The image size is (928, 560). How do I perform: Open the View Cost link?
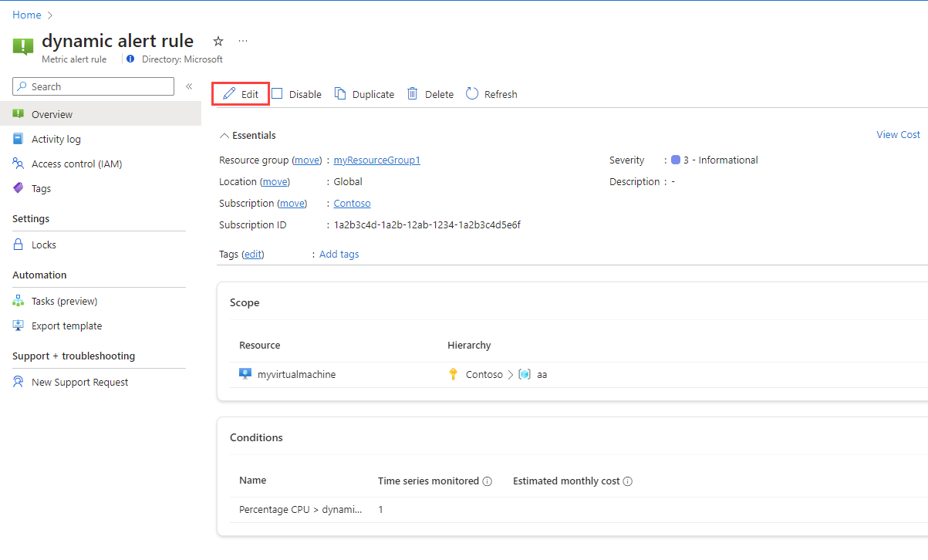pyautogui.click(x=898, y=134)
